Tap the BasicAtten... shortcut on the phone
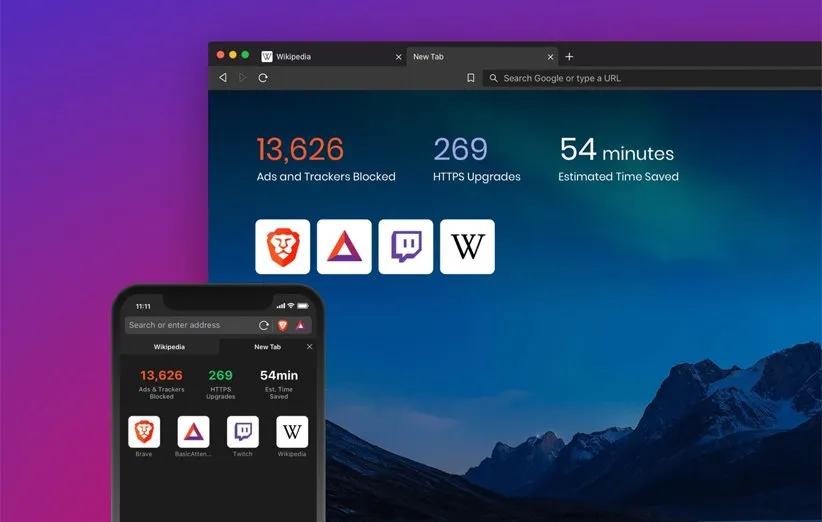Screen dimensions: 822x522 click(193, 432)
